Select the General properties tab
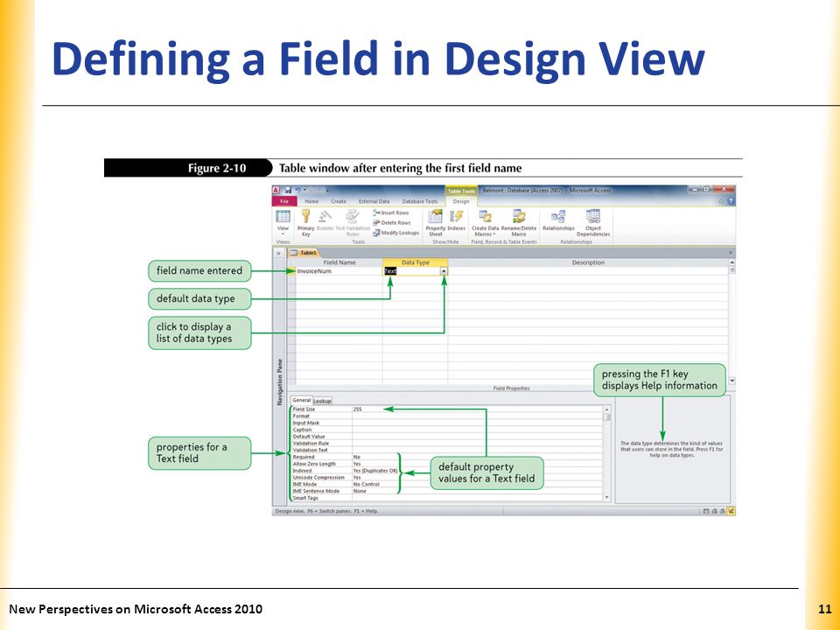Screen dimensions: 840x630 (x=302, y=400)
